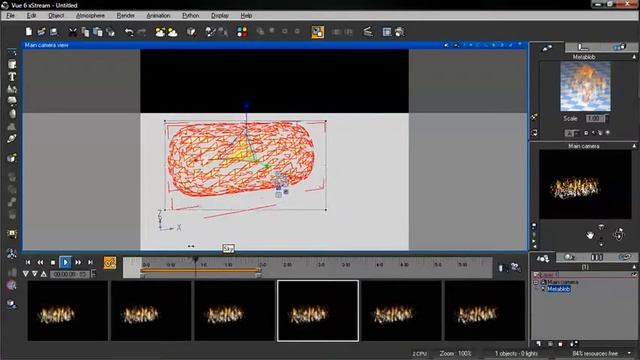Open the Help menu
Screen dimensions: 640x360
tap(246, 16)
